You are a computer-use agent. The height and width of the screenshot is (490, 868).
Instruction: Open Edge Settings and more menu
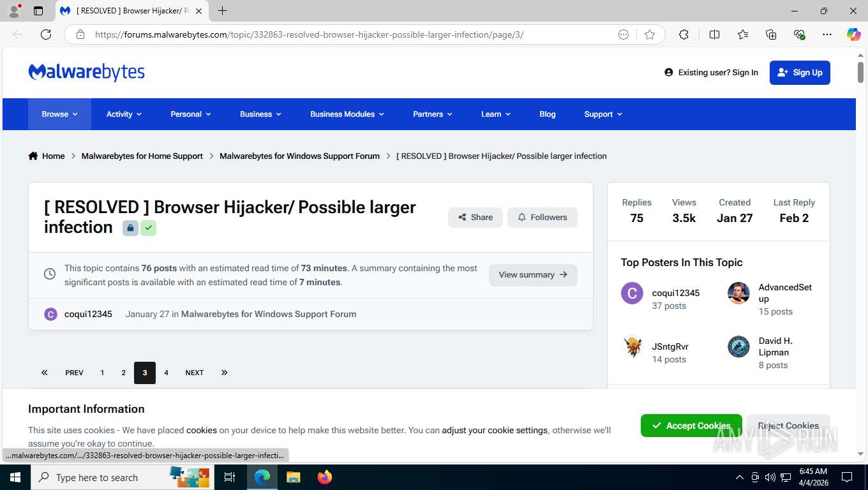tap(827, 34)
